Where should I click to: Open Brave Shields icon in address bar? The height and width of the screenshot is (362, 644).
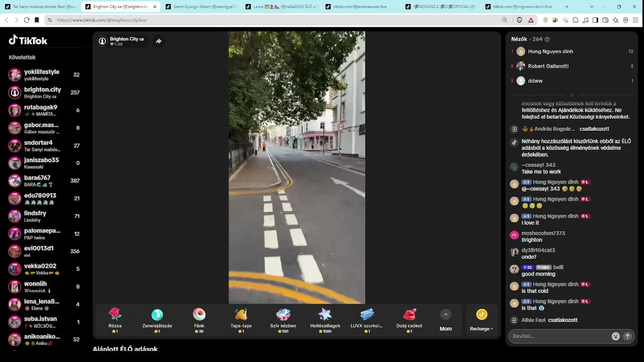520,20
